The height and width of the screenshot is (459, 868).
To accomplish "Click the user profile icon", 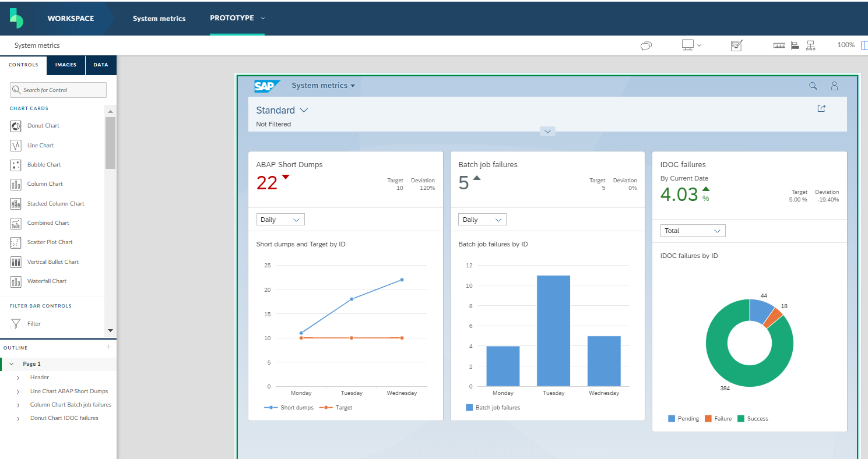I will pos(834,86).
